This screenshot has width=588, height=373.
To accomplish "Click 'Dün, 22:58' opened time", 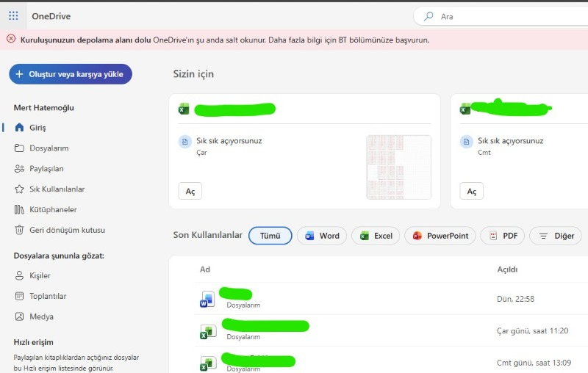I will tap(515, 299).
